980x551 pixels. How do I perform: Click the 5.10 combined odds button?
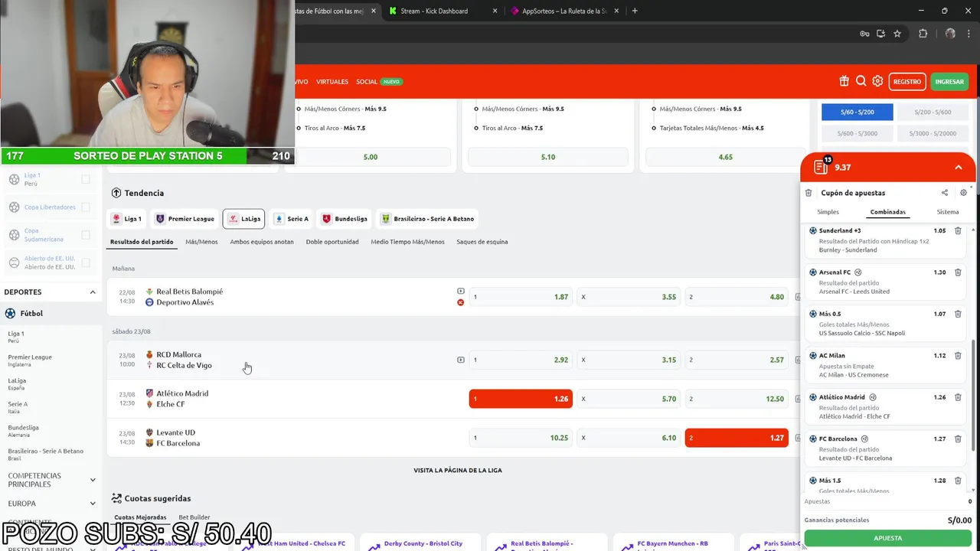(548, 157)
